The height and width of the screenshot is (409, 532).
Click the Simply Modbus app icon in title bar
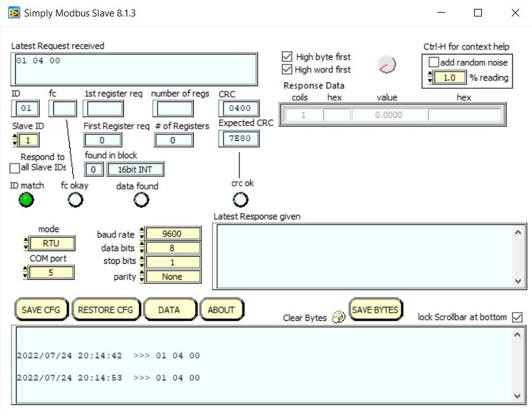pyautogui.click(x=14, y=13)
